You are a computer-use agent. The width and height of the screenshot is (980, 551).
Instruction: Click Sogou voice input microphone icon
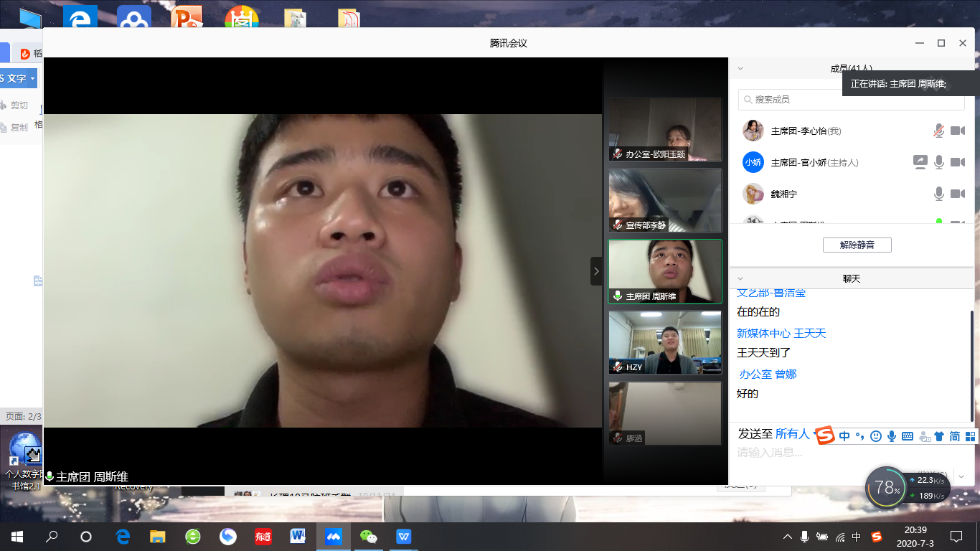pos(891,436)
